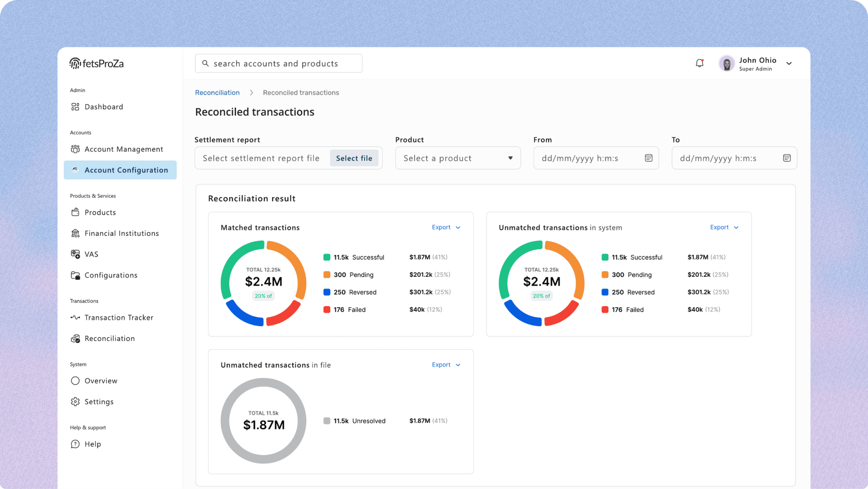868x489 pixels.
Task: Open the To date calendar icon
Action: [x=787, y=158]
